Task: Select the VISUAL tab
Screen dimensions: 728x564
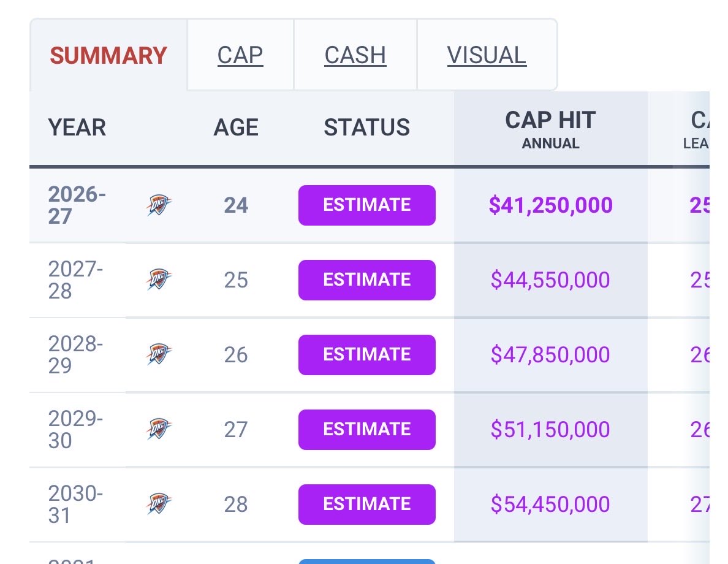Action: tap(487, 55)
